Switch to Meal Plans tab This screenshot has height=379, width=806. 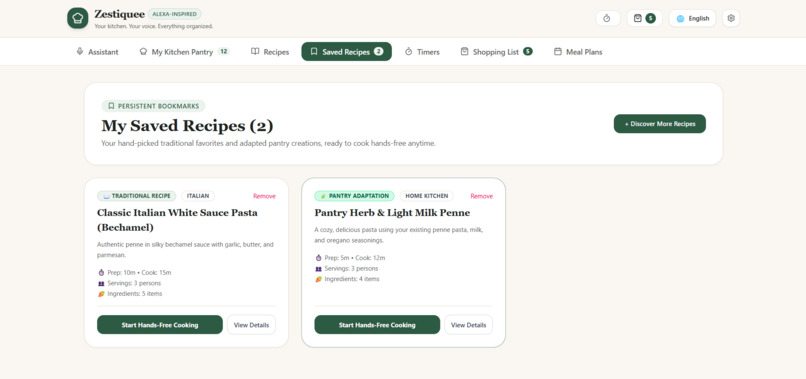pos(578,52)
